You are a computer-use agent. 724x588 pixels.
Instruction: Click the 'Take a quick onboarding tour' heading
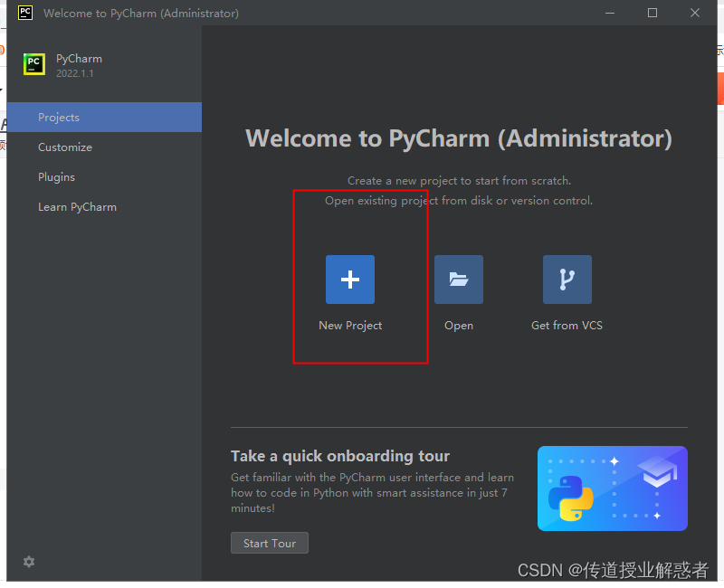click(x=340, y=456)
